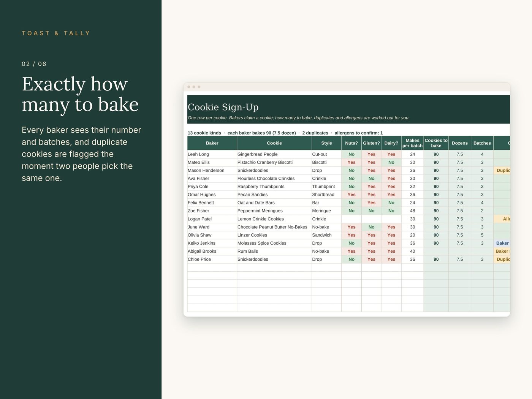Select the Gingerbread People cookie cell
The height and width of the screenshot is (399, 532).
[274, 154]
